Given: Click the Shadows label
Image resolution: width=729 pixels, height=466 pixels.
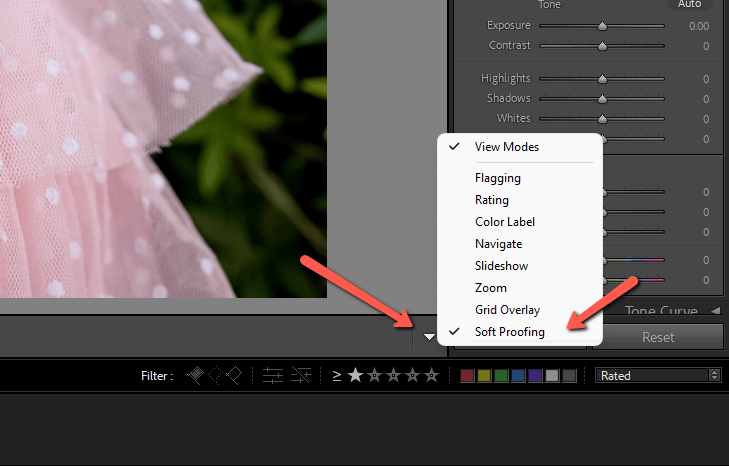Looking at the screenshot, I should click(509, 98).
